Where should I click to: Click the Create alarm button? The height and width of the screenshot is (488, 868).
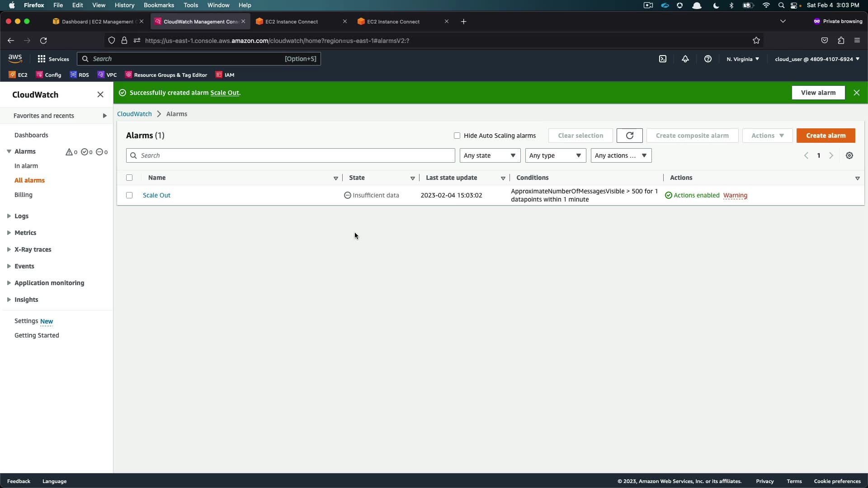click(826, 136)
